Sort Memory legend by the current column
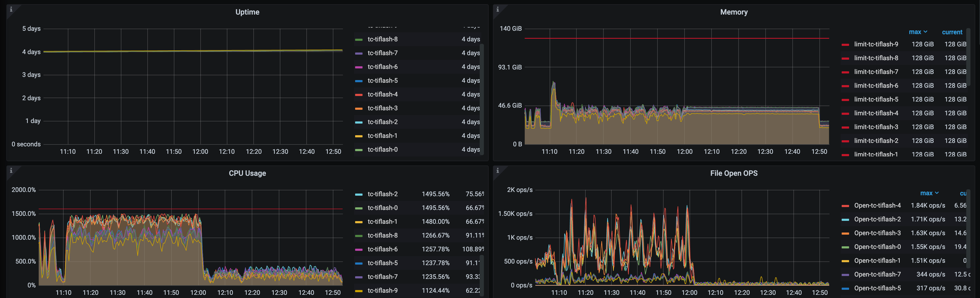980x298 pixels. [x=952, y=32]
